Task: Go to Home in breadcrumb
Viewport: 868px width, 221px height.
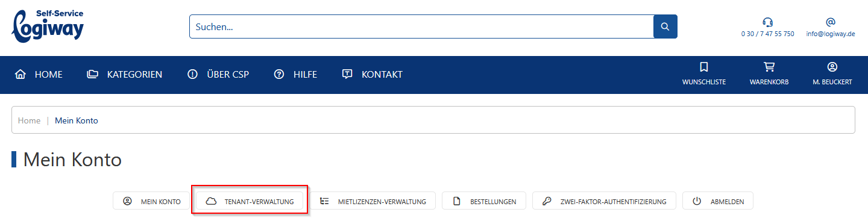Action: [x=29, y=120]
